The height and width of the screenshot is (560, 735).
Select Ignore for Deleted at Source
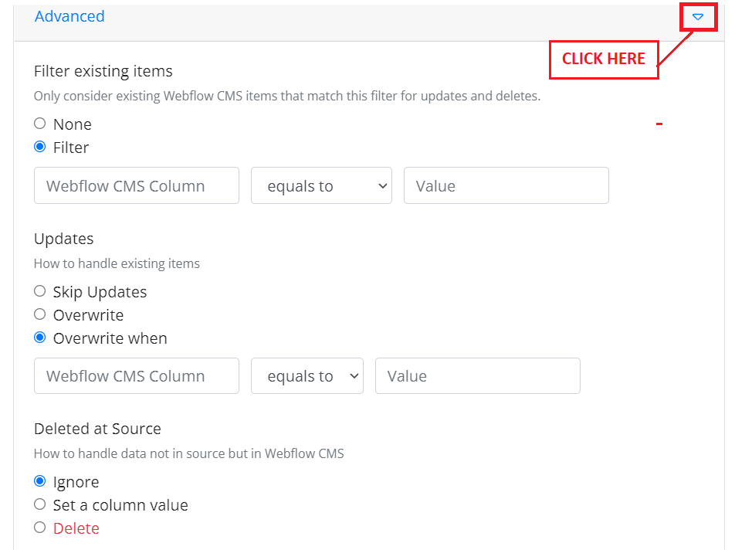[40, 481]
